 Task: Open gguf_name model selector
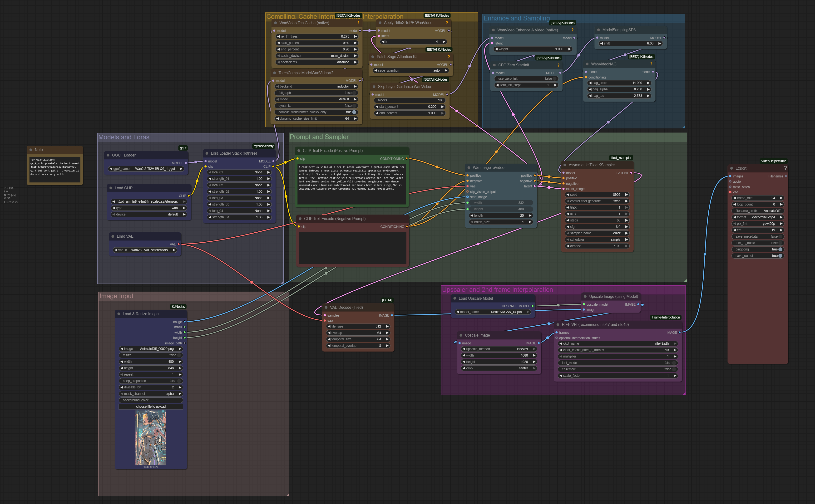[x=146, y=169]
